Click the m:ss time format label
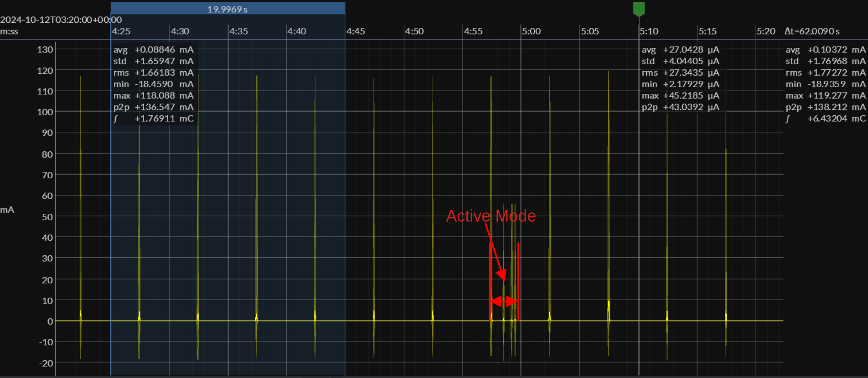868x378 pixels. [9, 31]
